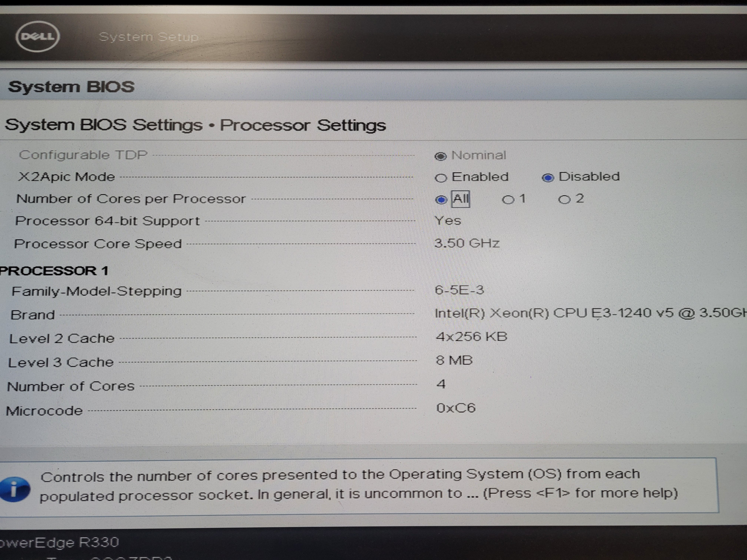Image resolution: width=747 pixels, height=560 pixels.
Task: Click the Yes value for 64-bit Support
Action: point(448,220)
